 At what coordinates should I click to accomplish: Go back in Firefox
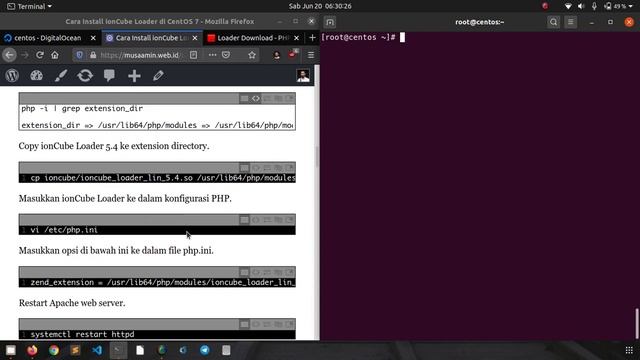pos(9,55)
